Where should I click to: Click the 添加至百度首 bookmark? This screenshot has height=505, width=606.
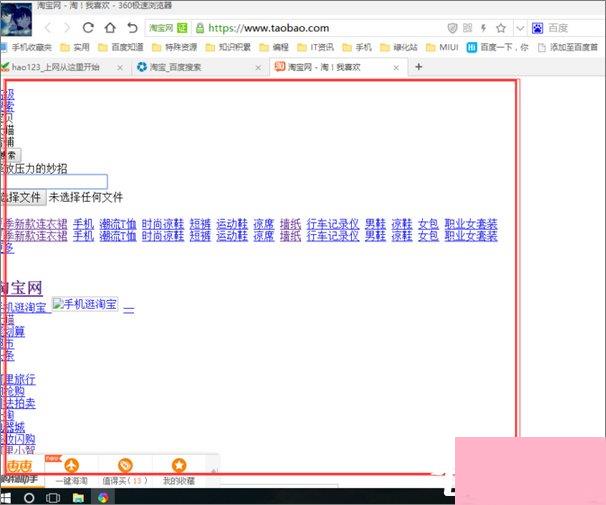point(568,47)
